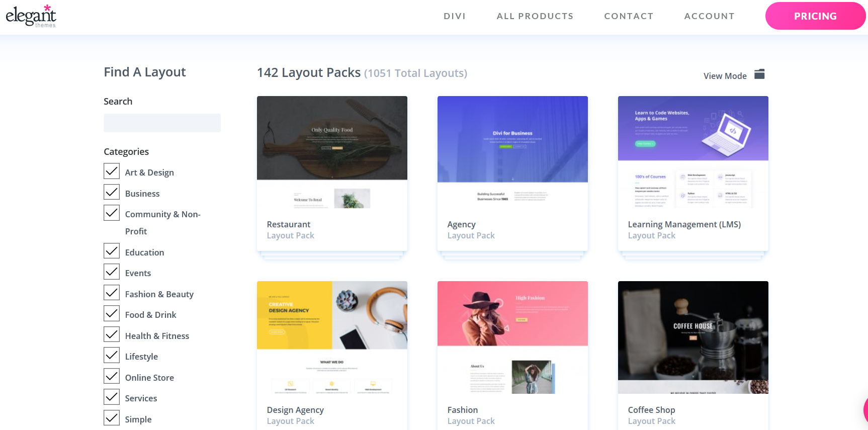The height and width of the screenshot is (430, 868).
Task: Open the All Products menu
Action: (535, 16)
